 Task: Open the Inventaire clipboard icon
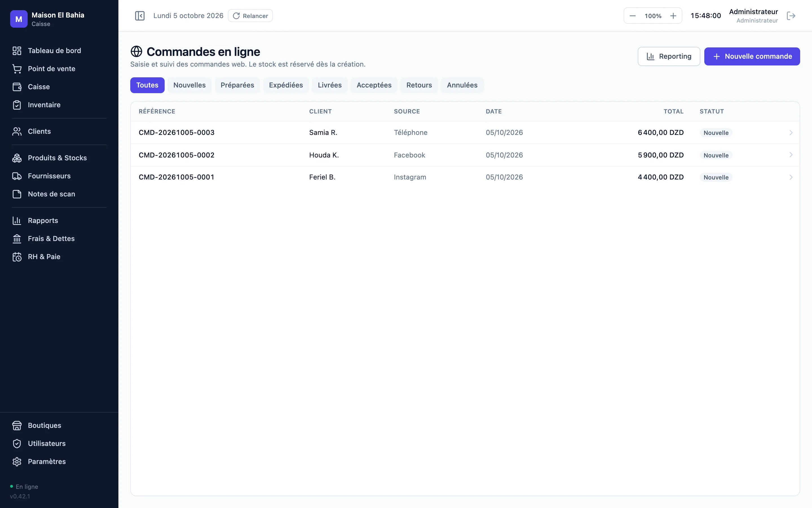coord(17,105)
